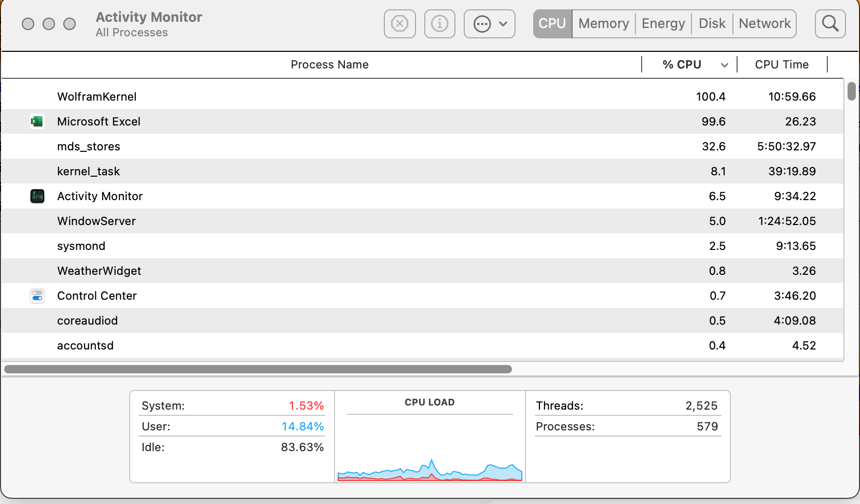
Task: Select the Activity Monitor process name
Action: pyautogui.click(x=100, y=196)
